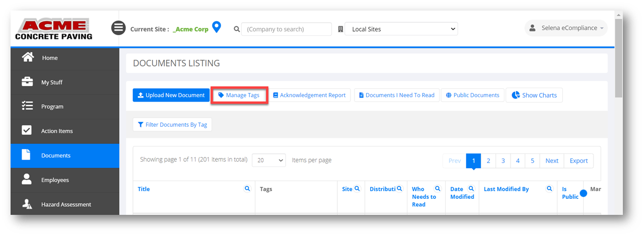Click Upload New Document button

click(171, 95)
